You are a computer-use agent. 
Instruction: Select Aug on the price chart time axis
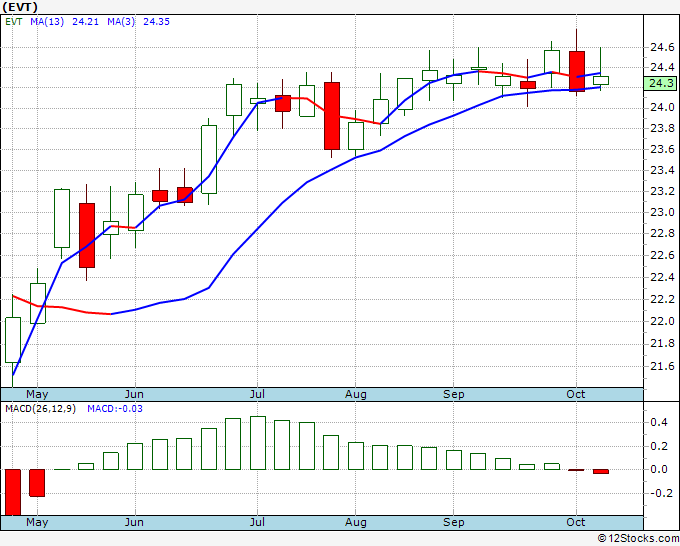(x=356, y=394)
